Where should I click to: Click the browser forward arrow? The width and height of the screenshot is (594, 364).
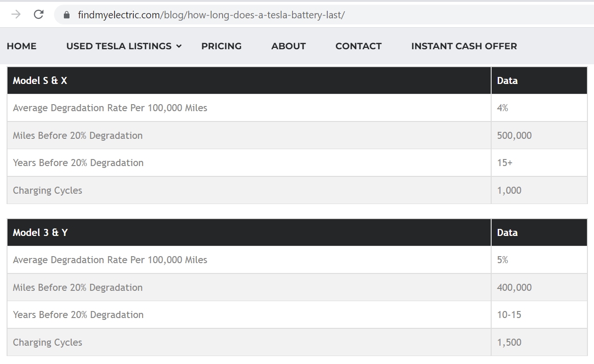16,15
